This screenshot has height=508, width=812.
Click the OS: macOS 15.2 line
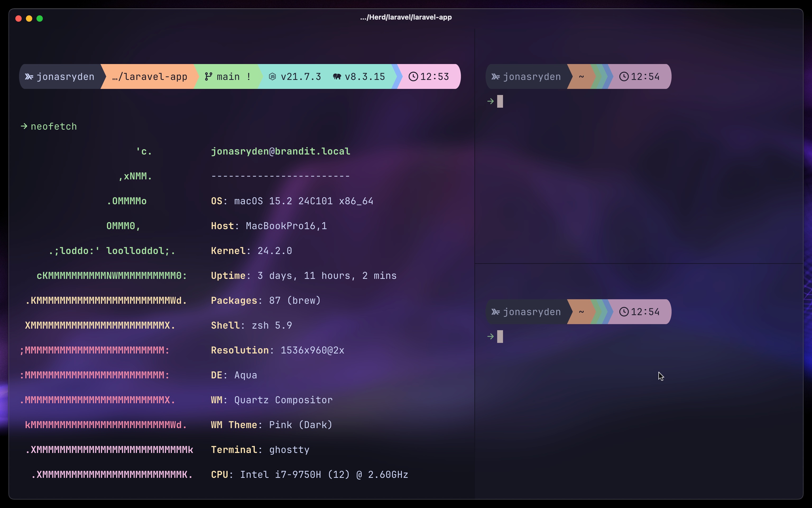click(292, 201)
